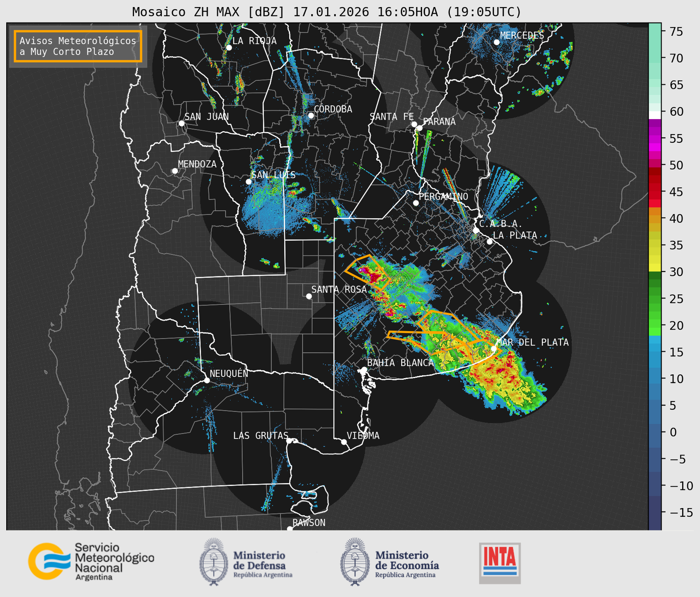
Task: Select the RAWSON city marker
Action: click(x=290, y=529)
